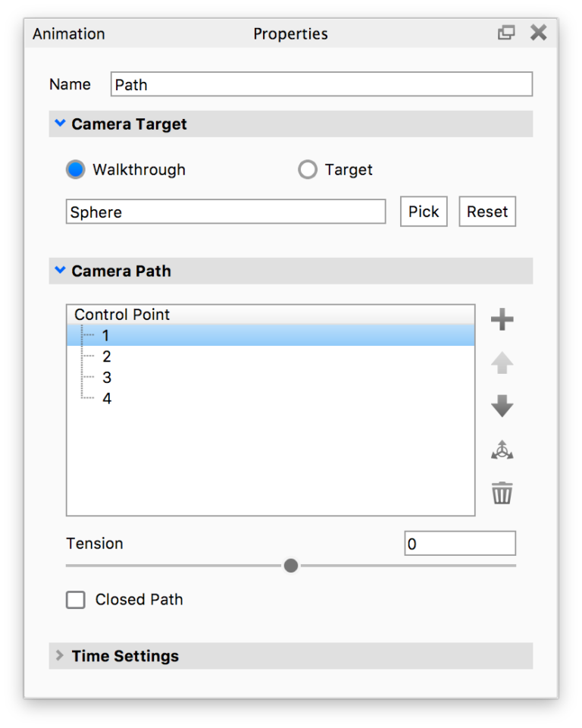This screenshot has width=582, height=728.
Task: Move selected control point up
Action: coord(502,362)
